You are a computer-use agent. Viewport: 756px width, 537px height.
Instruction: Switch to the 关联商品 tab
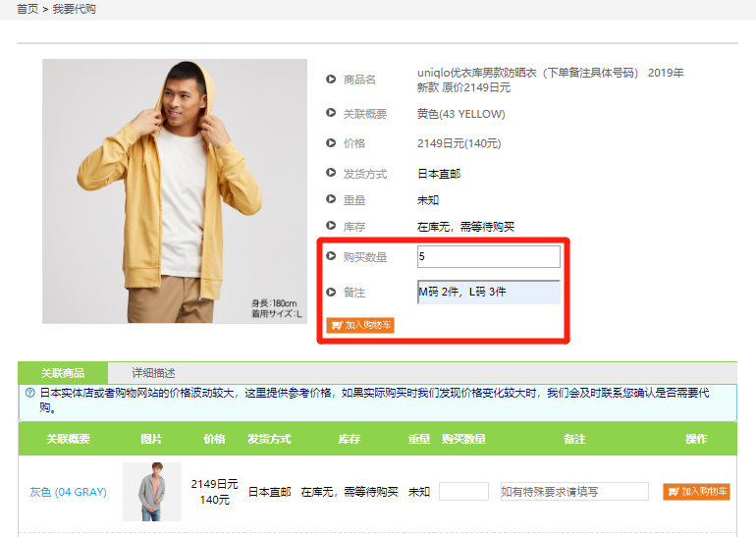coord(63,373)
